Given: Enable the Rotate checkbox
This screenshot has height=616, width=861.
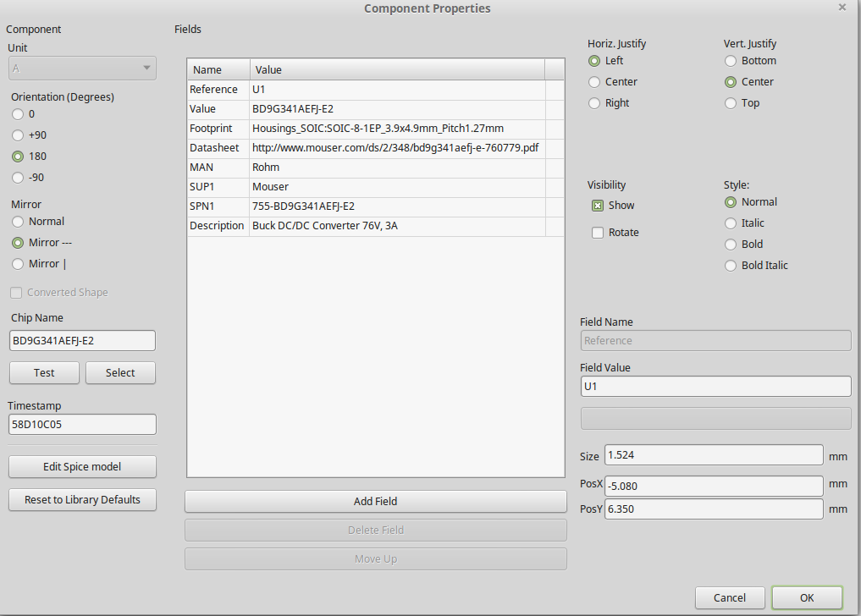Looking at the screenshot, I should [x=598, y=233].
